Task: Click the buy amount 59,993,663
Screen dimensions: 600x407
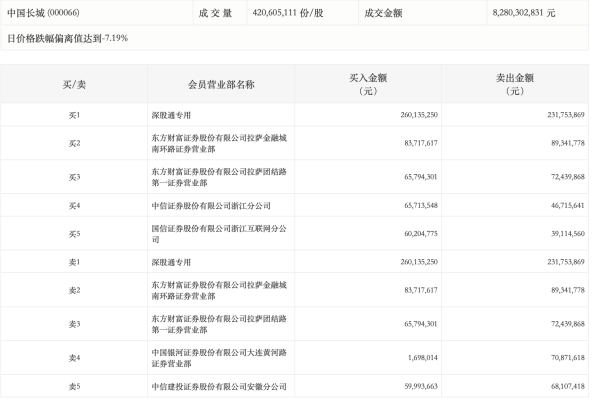Action: pyautogui.click(x=421, y=386)
